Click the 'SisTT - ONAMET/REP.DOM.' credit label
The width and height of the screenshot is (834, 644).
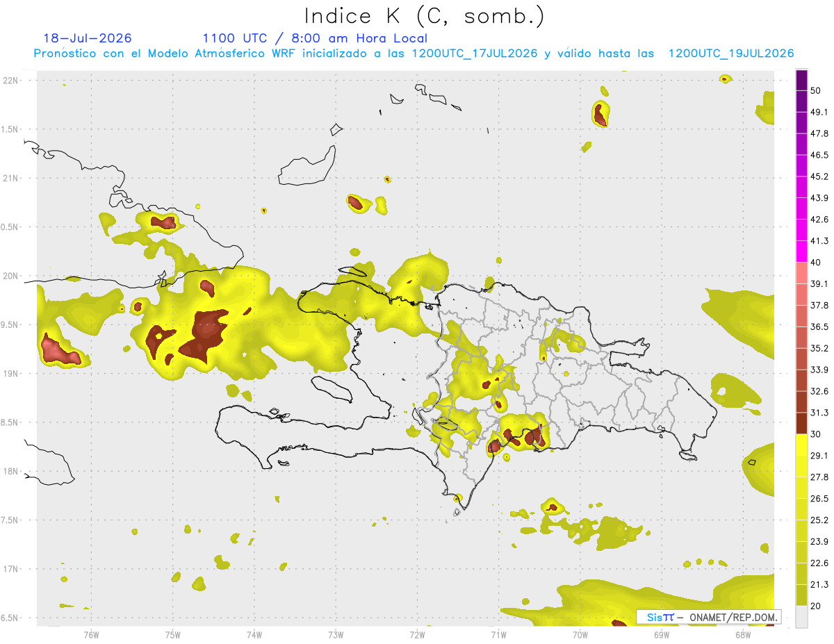(x=709, y=617)
